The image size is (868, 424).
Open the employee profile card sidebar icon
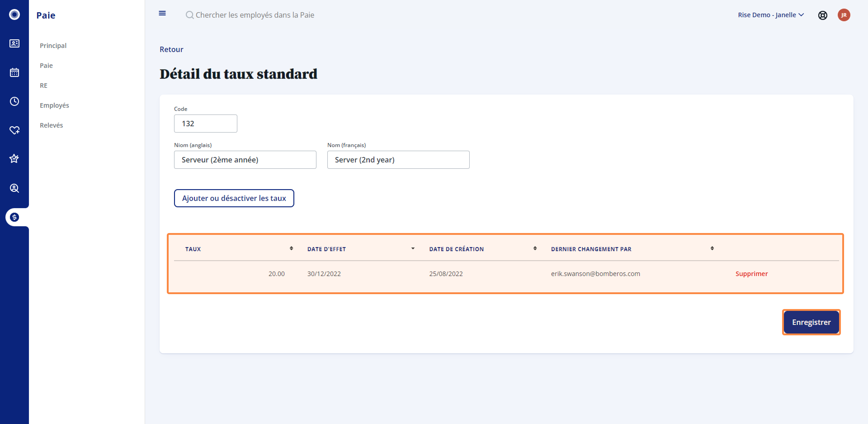[14, 43]
